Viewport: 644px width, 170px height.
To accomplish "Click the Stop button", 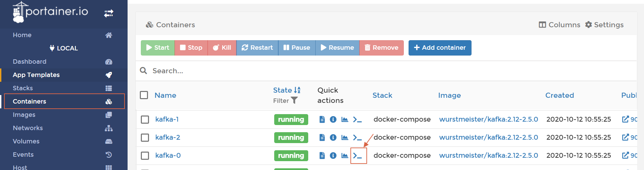I will tap(191, 48).
